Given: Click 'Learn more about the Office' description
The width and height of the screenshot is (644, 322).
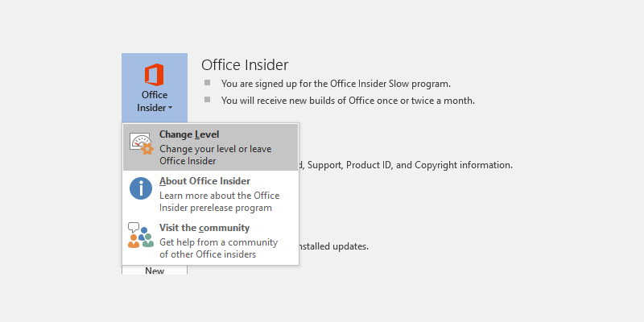Looking at the screenshot, I should tap(219, 196).
